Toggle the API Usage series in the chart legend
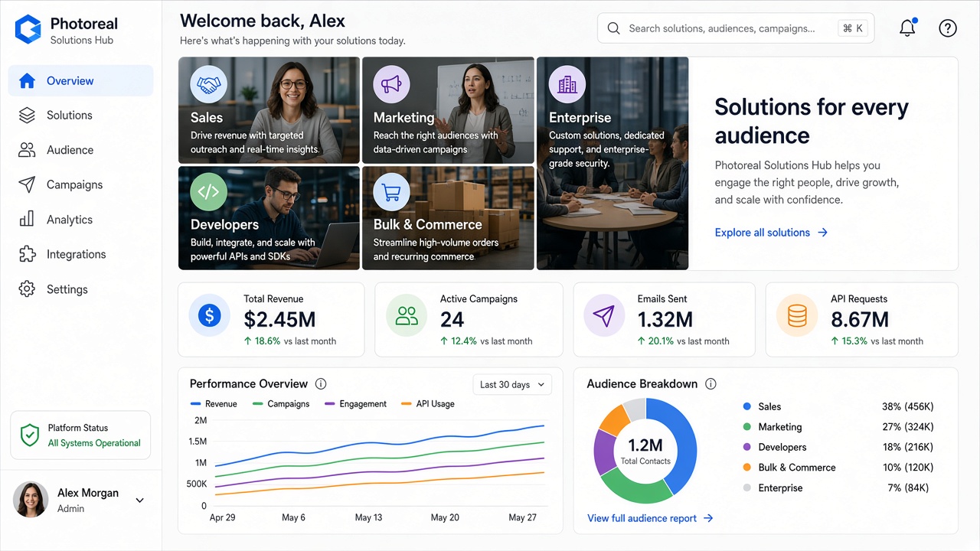This screenshot has height=551, width=980. point(428,404)
